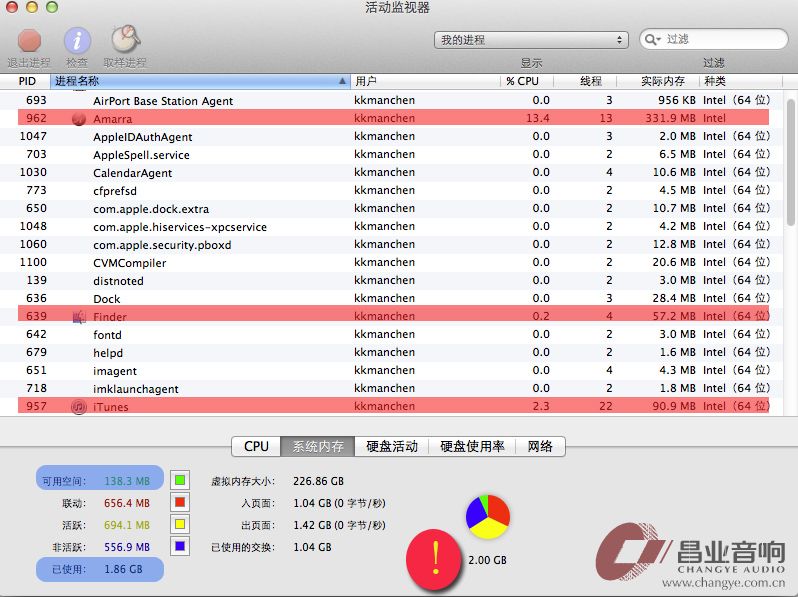798x597 pixels.
Task: Select the 系统内存 tab
Action: [318, 446]
